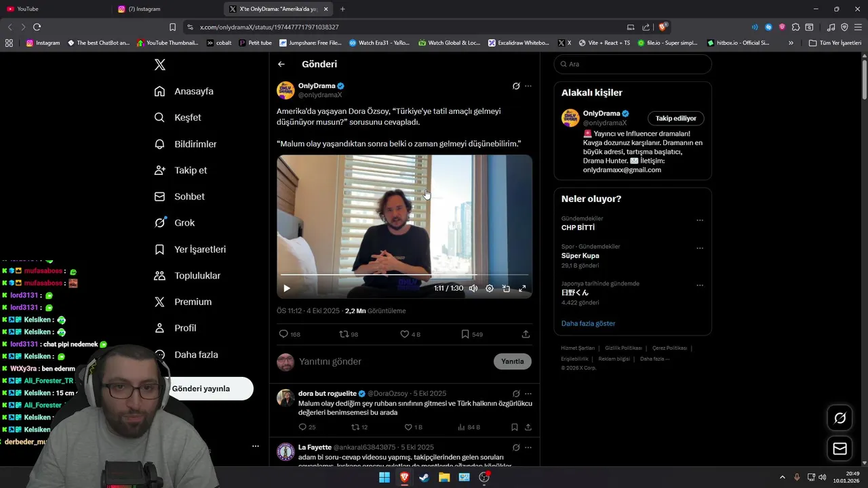The height and width of the screenshot is (488, 868).
Task: Open Instagram bookmark in bookmarks bar
Action: 43,43
